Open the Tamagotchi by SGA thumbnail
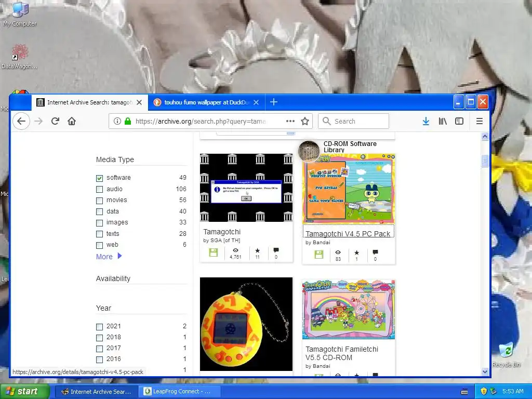This screenshot has width=532, height=399. click(x=246, y=188)
